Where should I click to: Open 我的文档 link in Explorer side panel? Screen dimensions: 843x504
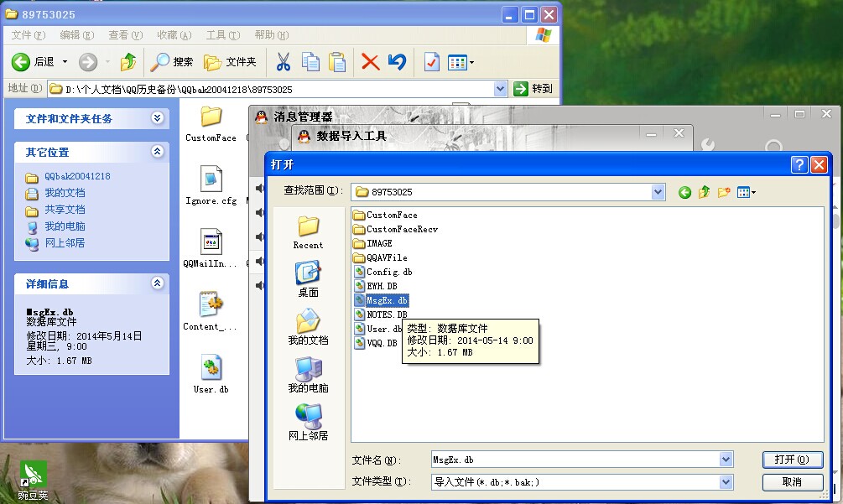[65, 193]
